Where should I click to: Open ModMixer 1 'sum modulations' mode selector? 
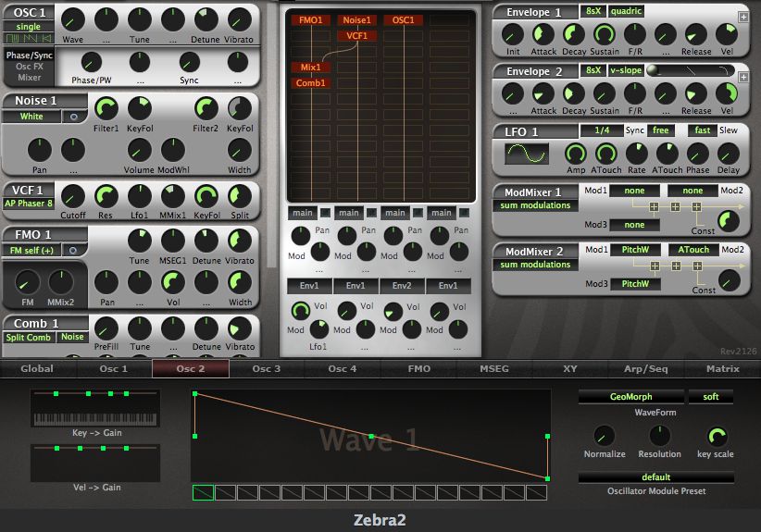click(535, 205)
